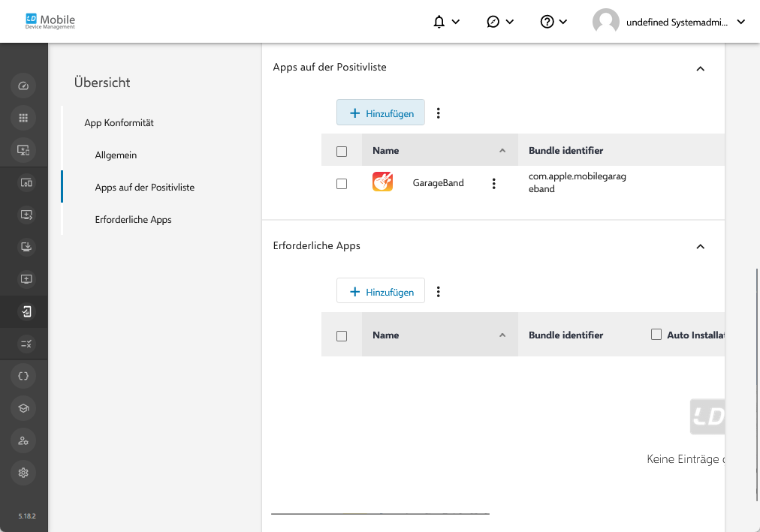
Task: Open the checklist rules sidebar icon
Action: 26,344
